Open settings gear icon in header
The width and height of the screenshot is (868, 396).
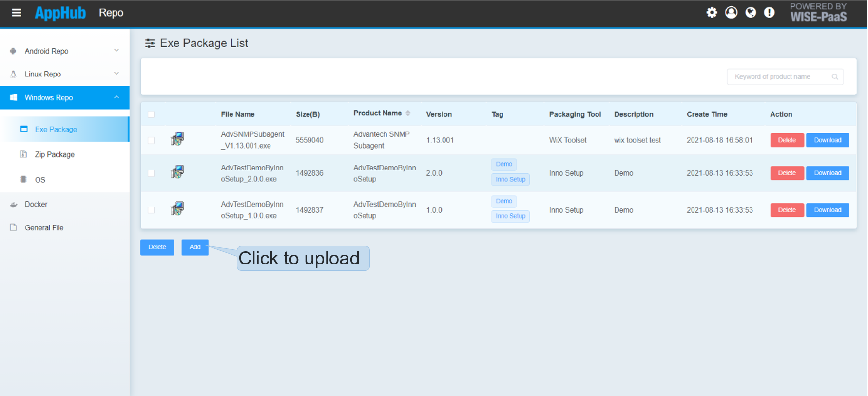pyautogui.click(x=712, y=12)
